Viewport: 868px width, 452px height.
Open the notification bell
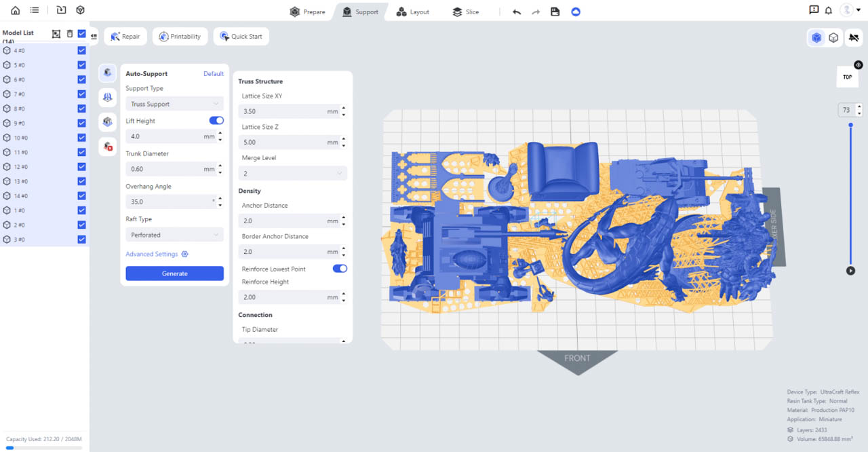(828, 10)
